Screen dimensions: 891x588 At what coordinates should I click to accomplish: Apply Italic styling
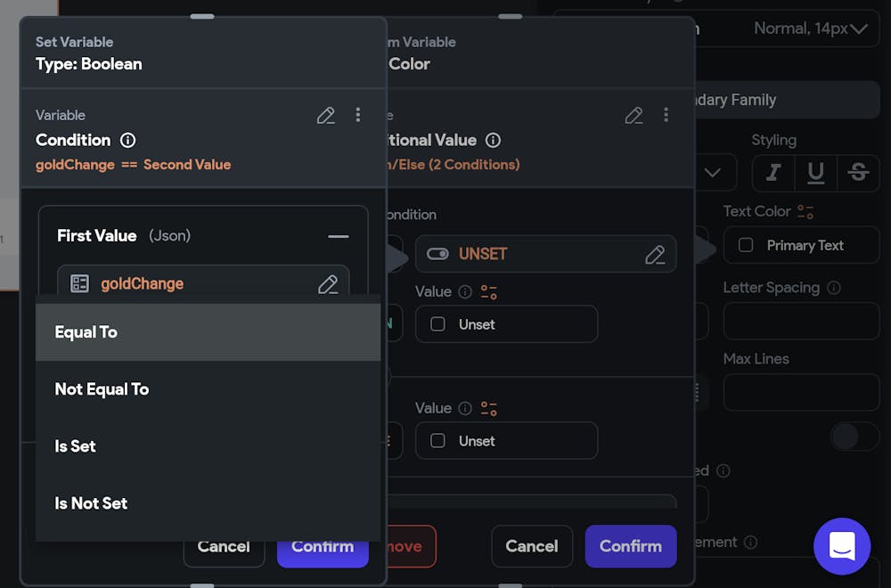coord(772,173)
